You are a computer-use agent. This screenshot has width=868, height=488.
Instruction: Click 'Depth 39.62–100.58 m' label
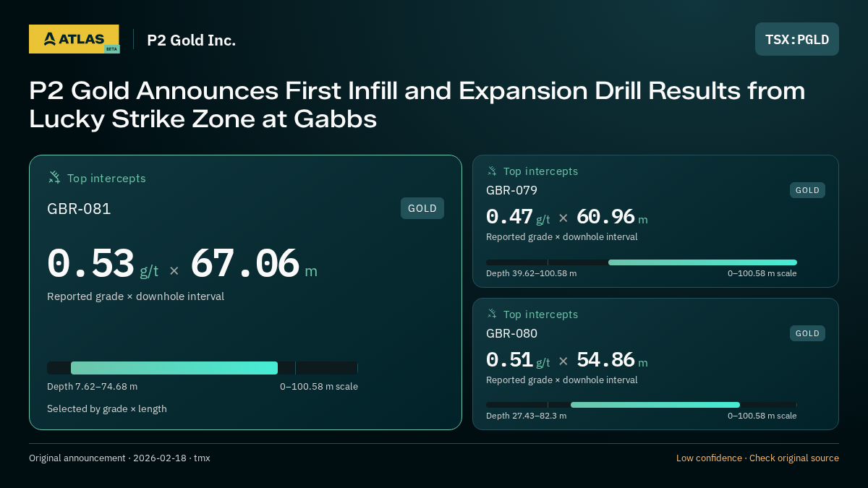coord(531,273)
